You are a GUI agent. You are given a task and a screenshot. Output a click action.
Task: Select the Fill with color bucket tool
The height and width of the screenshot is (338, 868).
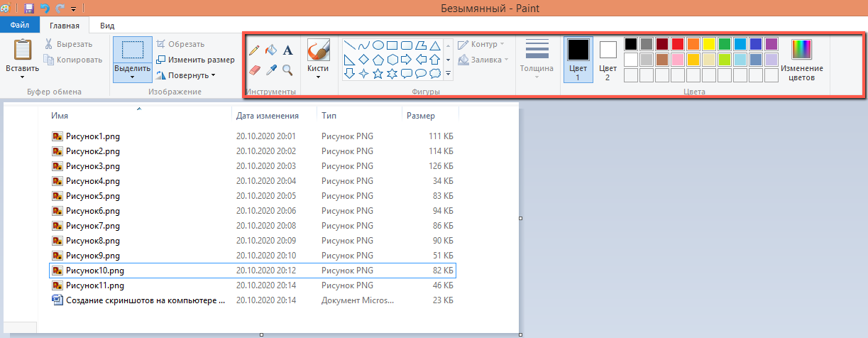click(271, 50)
